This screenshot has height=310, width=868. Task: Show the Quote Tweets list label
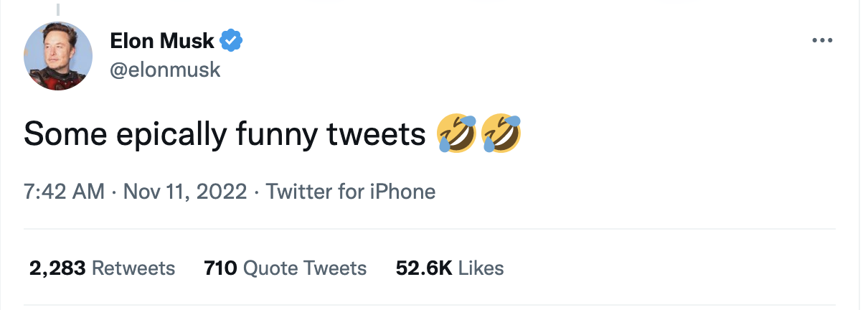[x=305, y=268]
